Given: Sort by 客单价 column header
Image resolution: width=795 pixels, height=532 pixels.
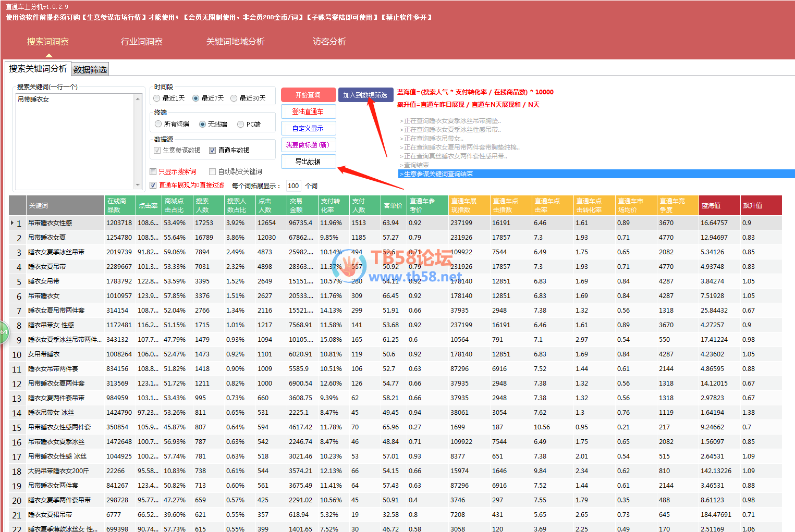Looking at the screenshot, I should tap(394, 205).
